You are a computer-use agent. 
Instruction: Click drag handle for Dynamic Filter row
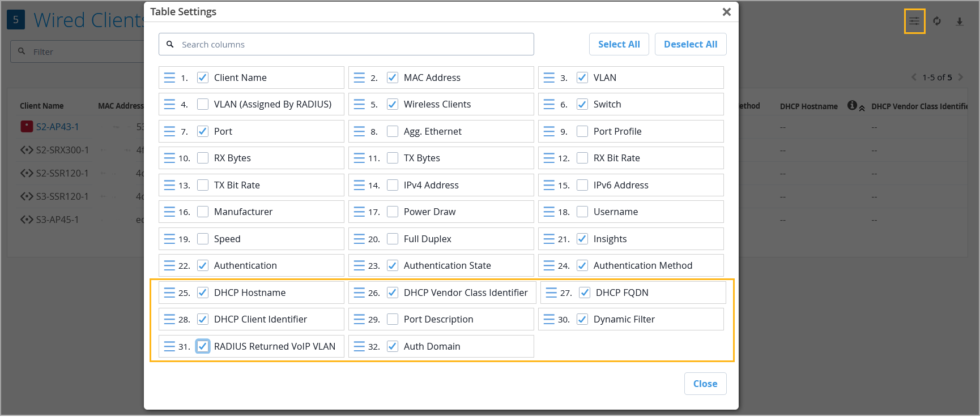(549, 319)
